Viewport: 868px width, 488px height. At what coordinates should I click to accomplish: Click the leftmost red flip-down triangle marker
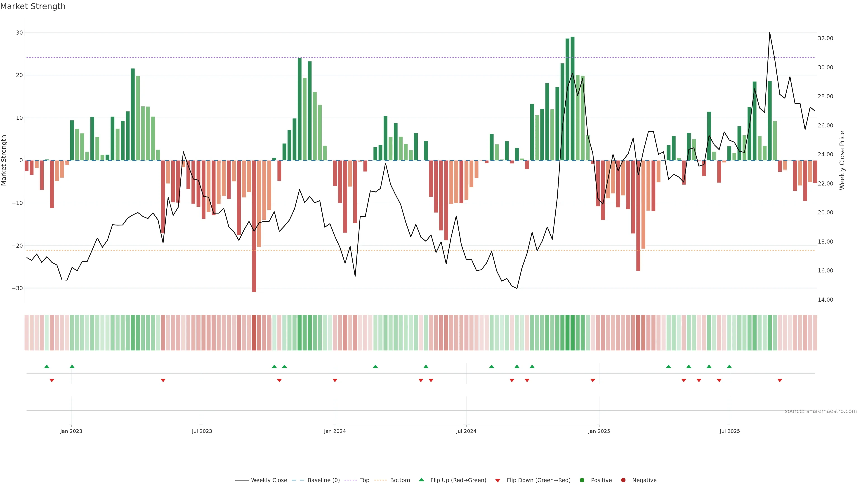point(52,380)
